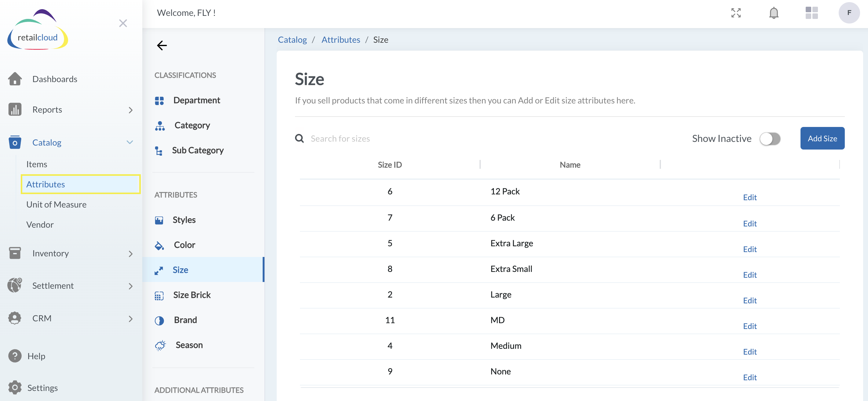Click the Season weather icon
The width and height of the screenshot is (868, 401).
pos(160,345)
